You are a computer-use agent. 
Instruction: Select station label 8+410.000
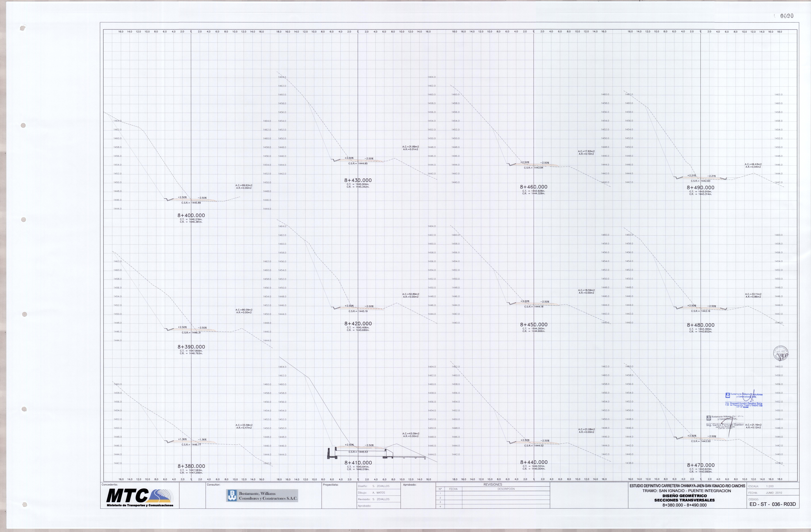(x=358, y=463)
